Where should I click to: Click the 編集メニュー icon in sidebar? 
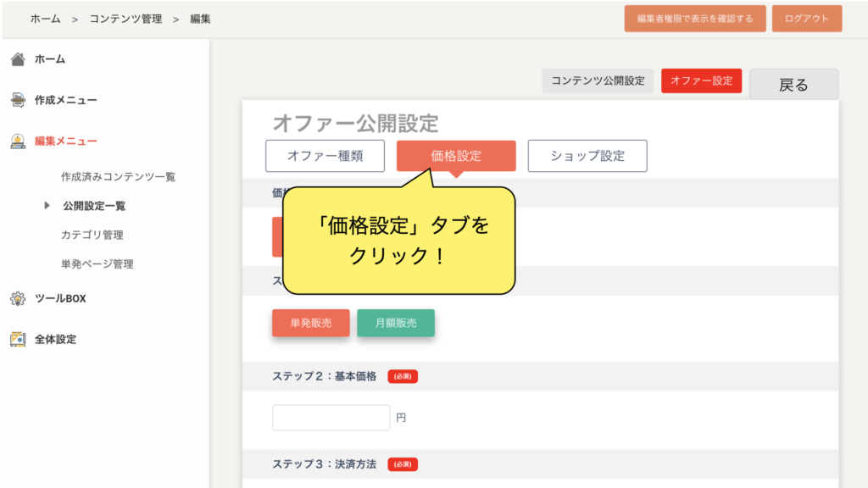click(17, 141)
